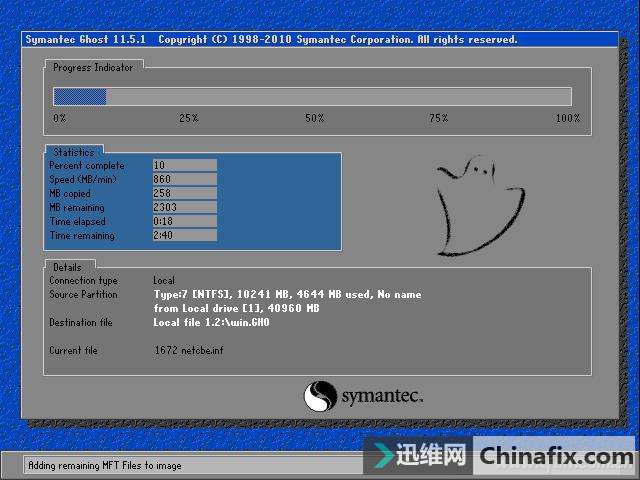Click the Time elapsed label
Viewport: 640px width, 480px height.
coord(78,221)
